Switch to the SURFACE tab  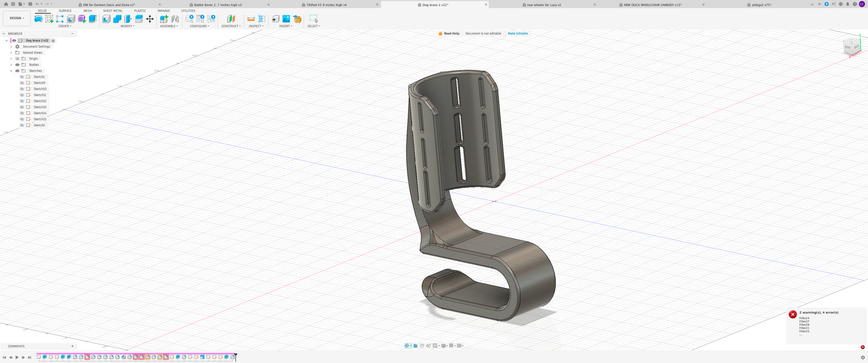tap(65, 11)
